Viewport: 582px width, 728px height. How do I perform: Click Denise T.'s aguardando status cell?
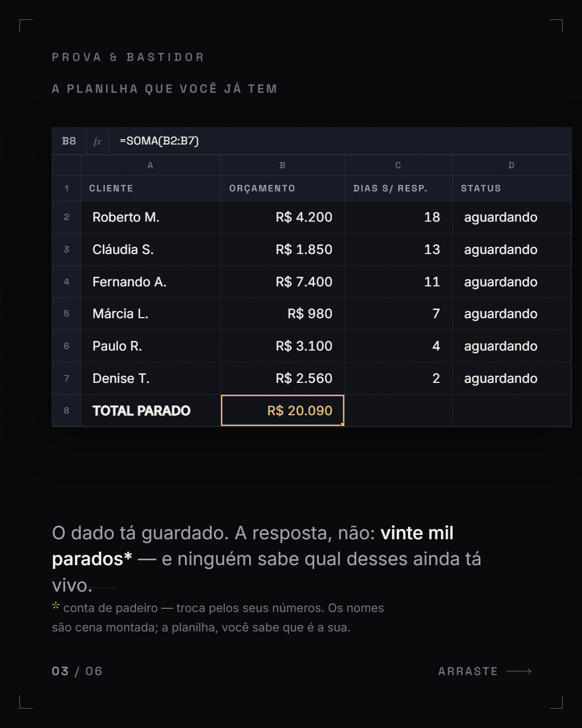pyautogui.click(x=511, y=378)
